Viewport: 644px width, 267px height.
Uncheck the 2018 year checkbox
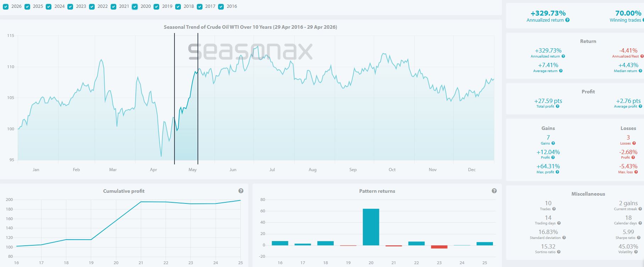(x=178, y=6)
